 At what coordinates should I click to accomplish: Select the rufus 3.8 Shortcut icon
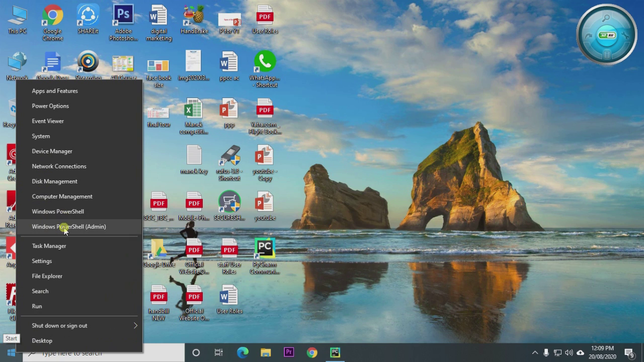pos(229,163)
